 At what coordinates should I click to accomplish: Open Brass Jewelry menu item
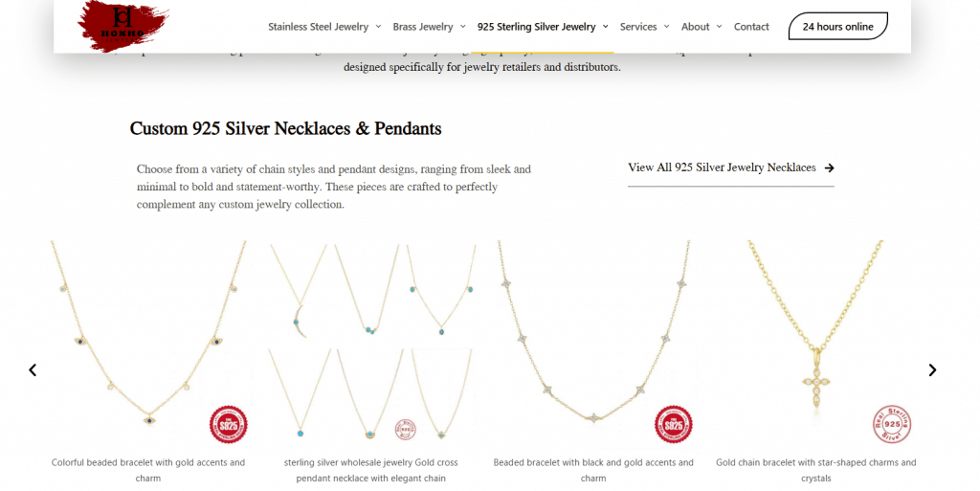point(422,26)
